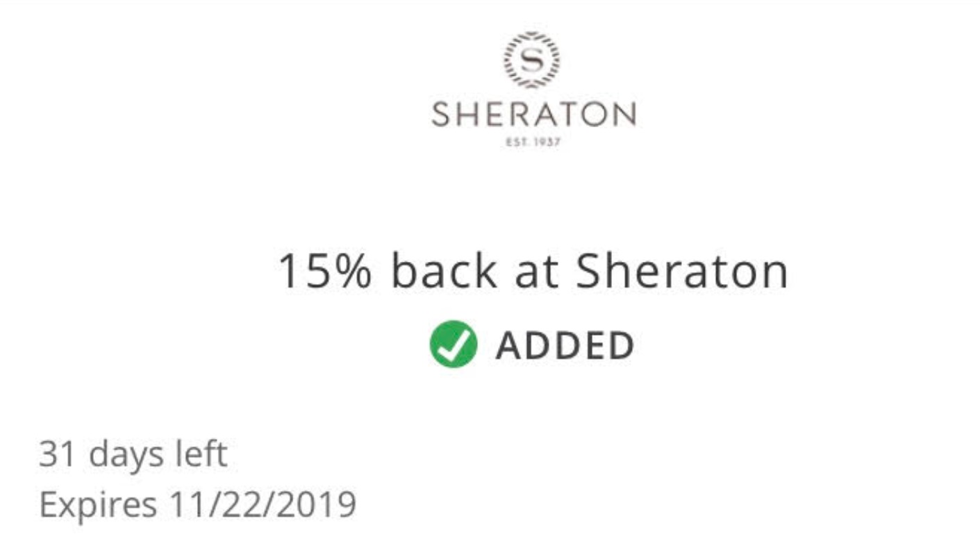Tap the 11/22/2019 expiration date
980x555 pixels.
pyautogui.click(x=263, y=504)
